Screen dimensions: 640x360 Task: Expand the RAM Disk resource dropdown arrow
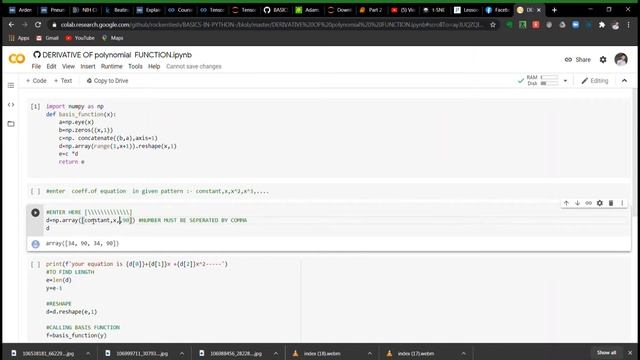[x=565, y=81]
